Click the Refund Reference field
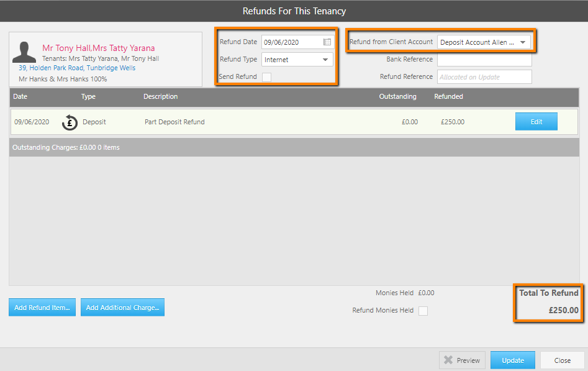 click(484, 77)
